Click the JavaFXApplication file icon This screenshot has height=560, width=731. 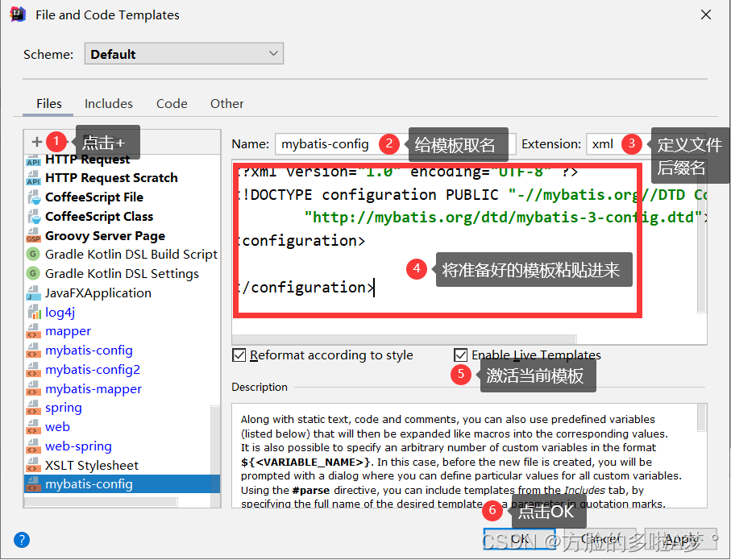coord(34,293)
